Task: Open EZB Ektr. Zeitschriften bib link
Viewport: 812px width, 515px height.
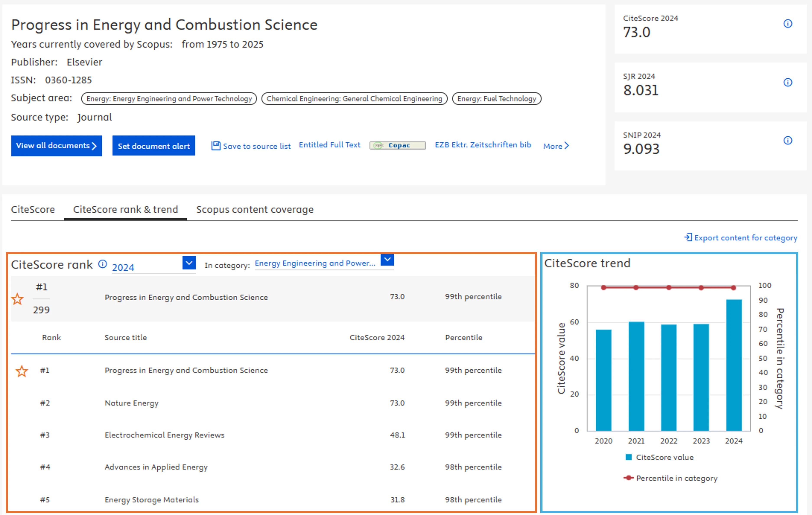Action: click(x=483, y=145)
